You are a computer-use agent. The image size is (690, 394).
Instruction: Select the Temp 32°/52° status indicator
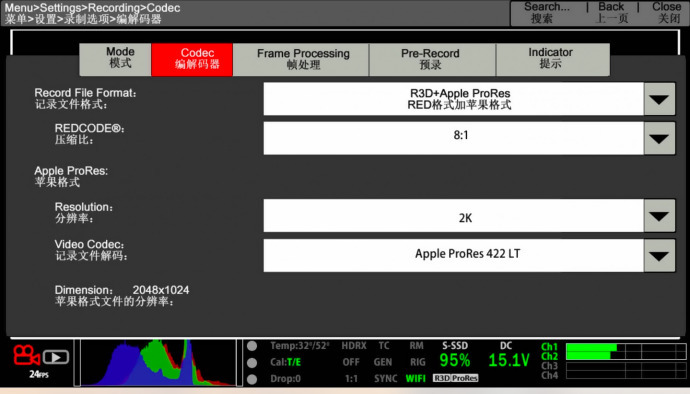tap(299, 346)
